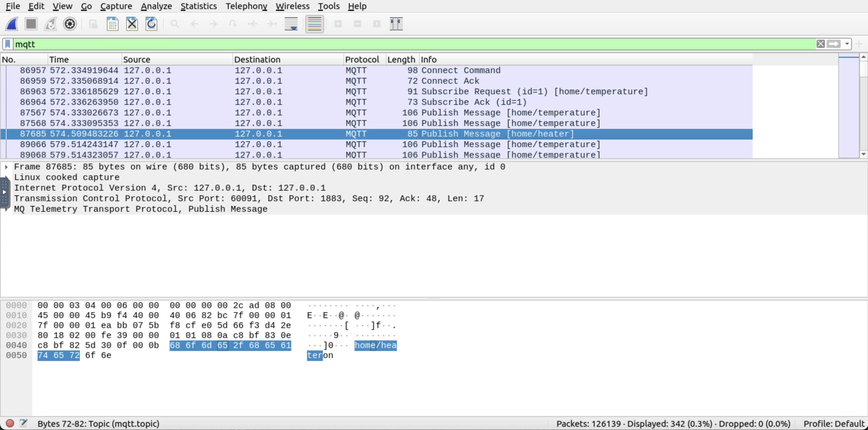Jump to the last packet

pyautogui.click(x=272, y=24)
